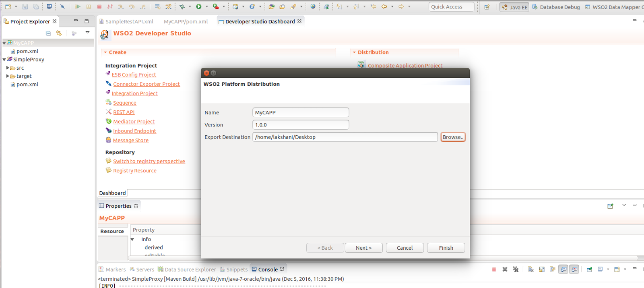The image size is (644, 288).
Task: Click the Display Selected Console icon
Action: [x=600, y=269]
